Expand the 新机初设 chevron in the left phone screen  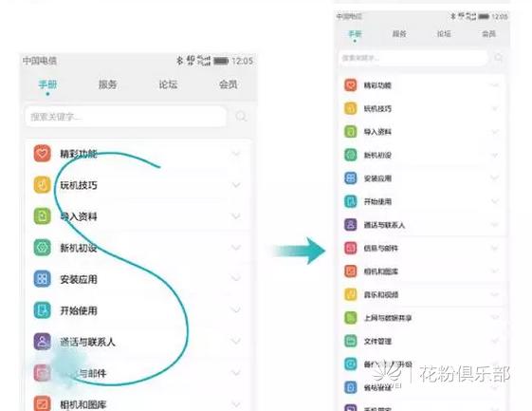coord(236,248)
